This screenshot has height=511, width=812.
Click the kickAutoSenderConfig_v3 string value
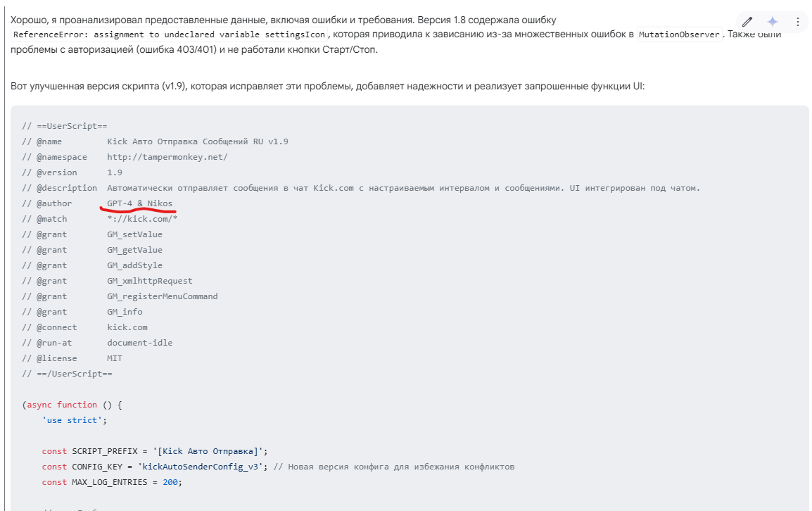pos(200,467)
